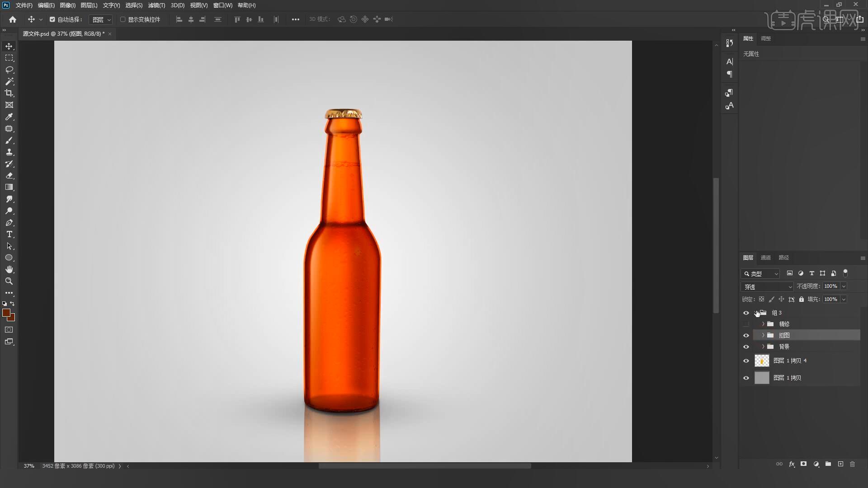868x488 pixels.
Task: Select the Pen tool
Action: click(x=9, y=222)
